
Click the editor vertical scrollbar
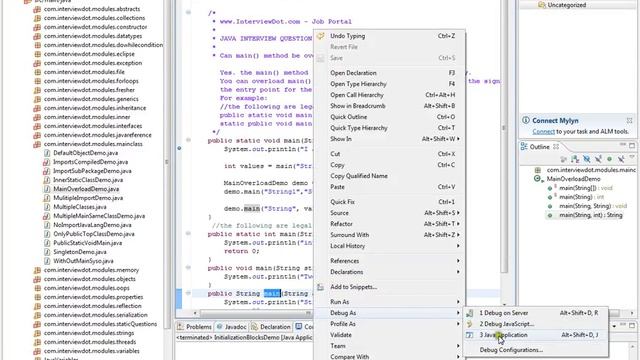coord(504,137)
